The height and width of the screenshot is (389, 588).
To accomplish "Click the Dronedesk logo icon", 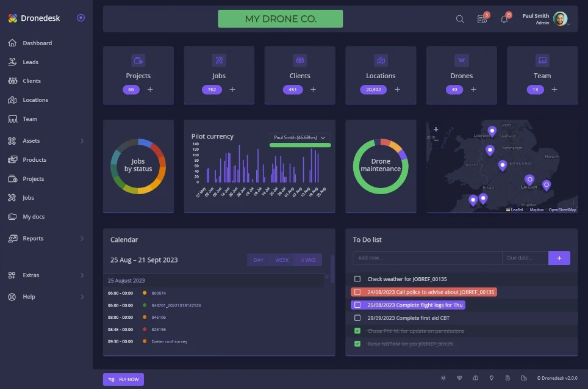I will tap(13, 18).
